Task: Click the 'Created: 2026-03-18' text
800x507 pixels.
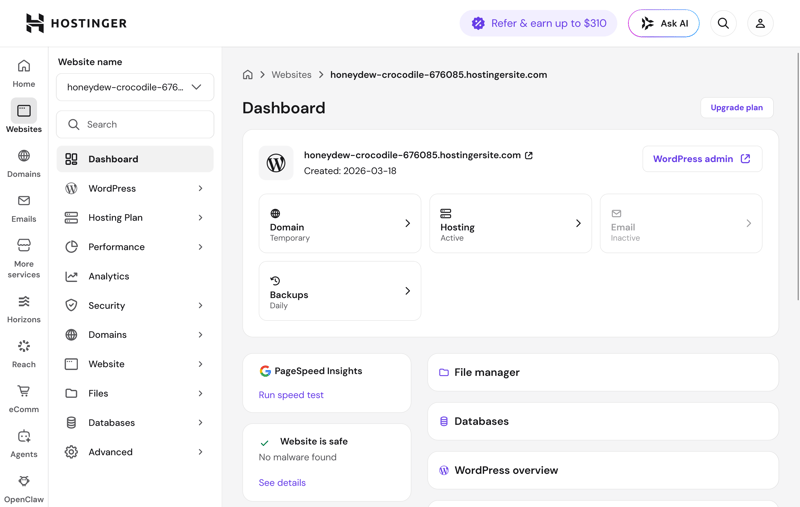Action: 350,171
